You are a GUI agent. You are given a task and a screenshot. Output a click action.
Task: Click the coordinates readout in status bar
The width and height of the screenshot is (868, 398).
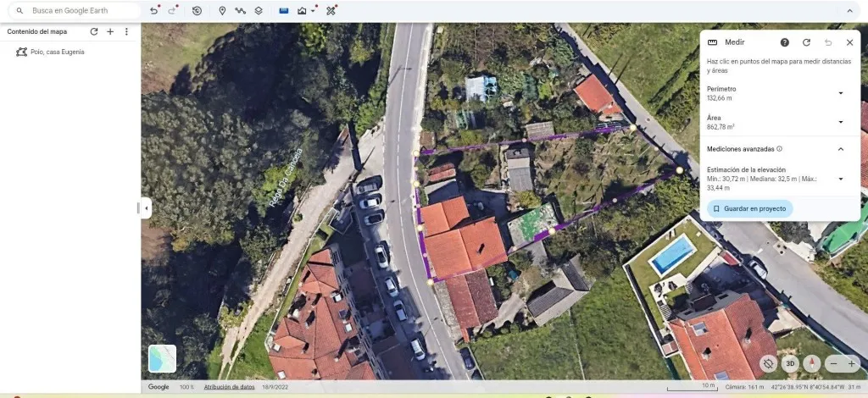(807, 387)
